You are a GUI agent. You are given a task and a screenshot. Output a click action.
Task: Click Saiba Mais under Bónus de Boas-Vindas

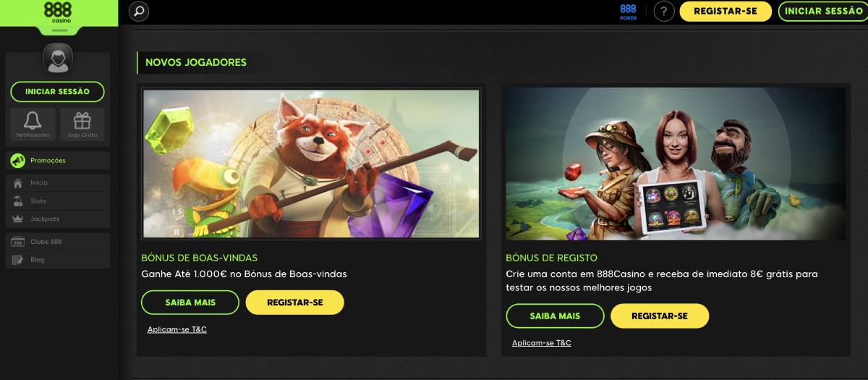tap(190, 303)
